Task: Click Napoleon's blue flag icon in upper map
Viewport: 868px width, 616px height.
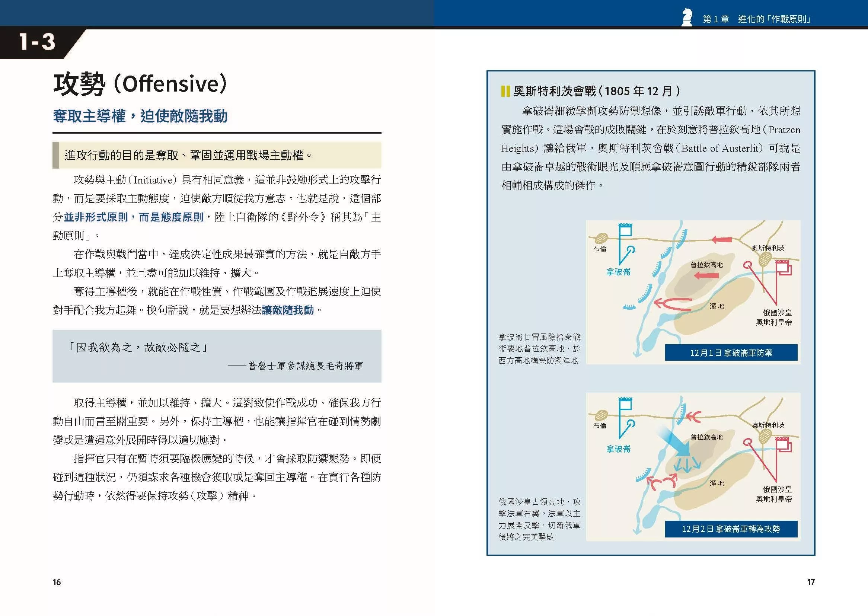Action: click(x=625, y=230)
